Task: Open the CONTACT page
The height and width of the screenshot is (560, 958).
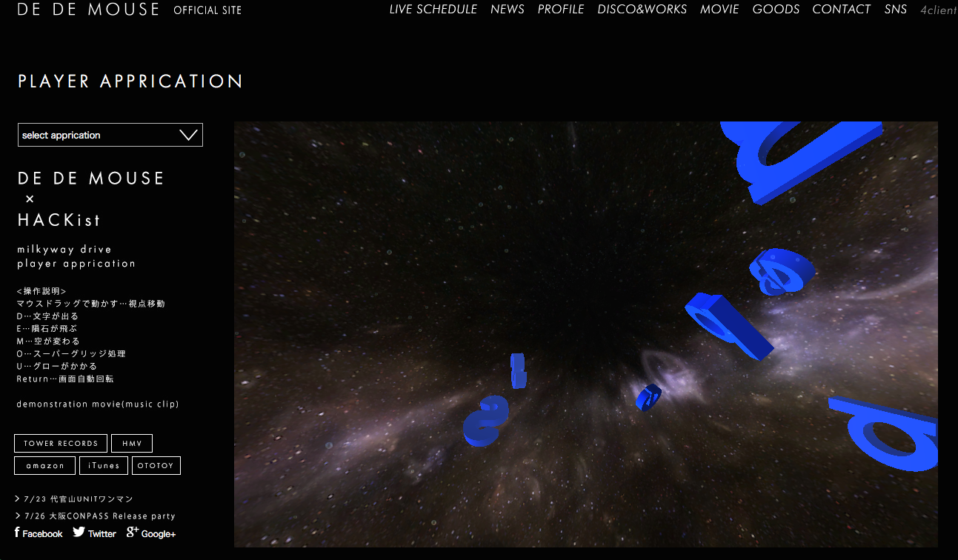Action: point(842,10)
